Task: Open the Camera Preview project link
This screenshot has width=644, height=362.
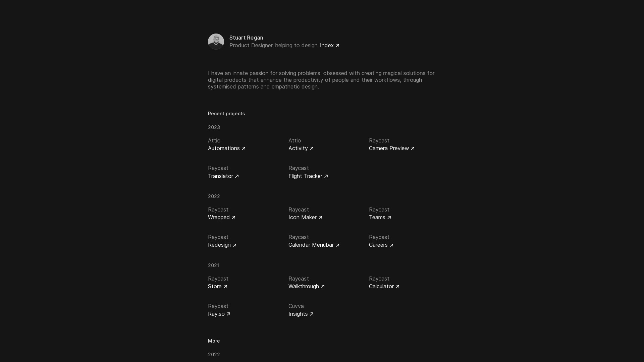Action: pyautogui.click(x=389, y=148)
